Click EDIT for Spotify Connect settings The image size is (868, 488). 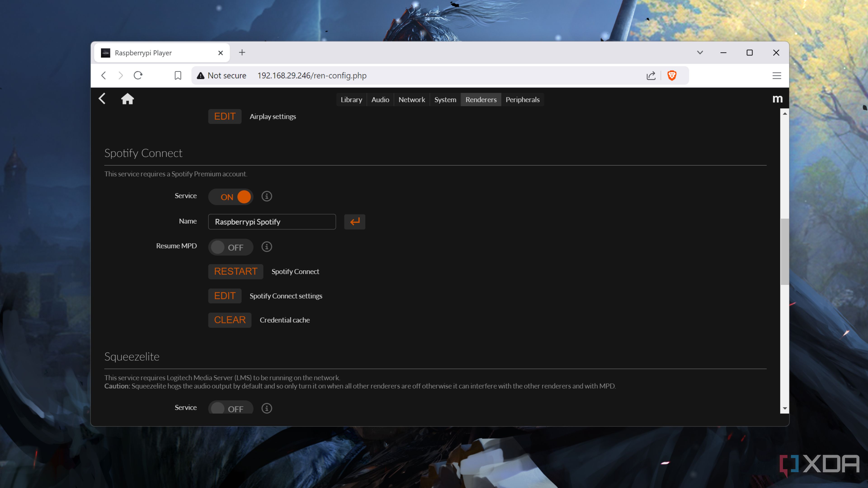pos(225,296)
